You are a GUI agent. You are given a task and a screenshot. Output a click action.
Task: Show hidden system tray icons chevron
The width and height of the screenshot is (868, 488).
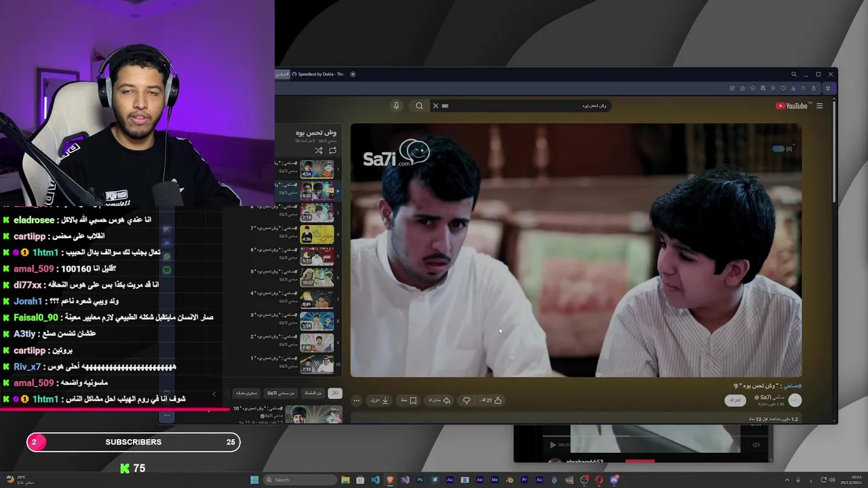pyautogui.click(x=787, y=480)
